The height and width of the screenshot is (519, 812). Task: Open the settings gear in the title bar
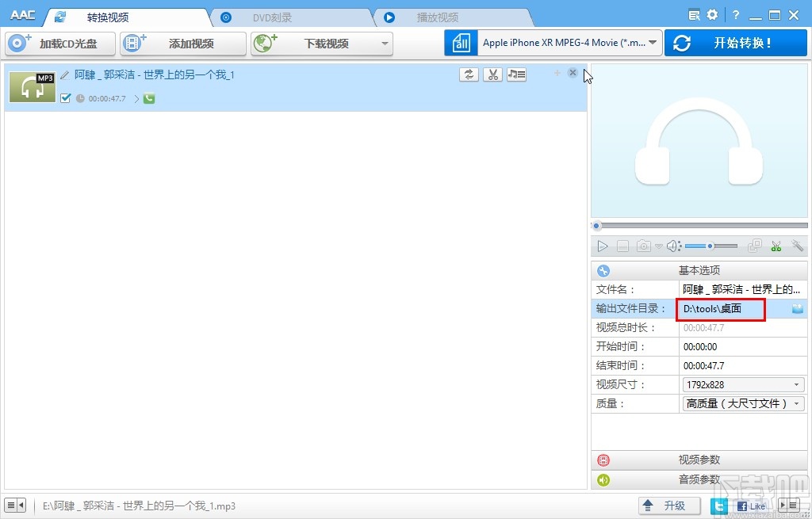pyautogui.click(x=712, y=14)
